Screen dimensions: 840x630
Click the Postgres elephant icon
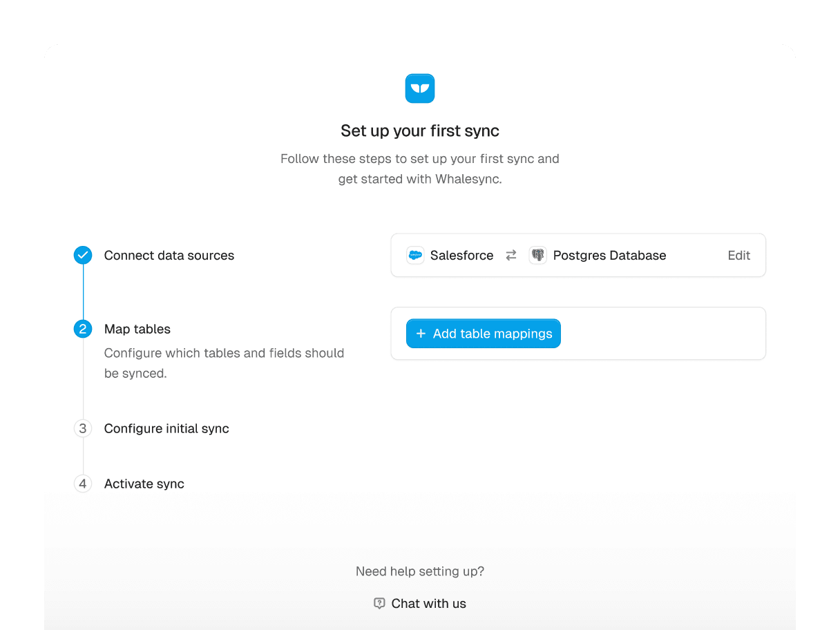(537, 256)
